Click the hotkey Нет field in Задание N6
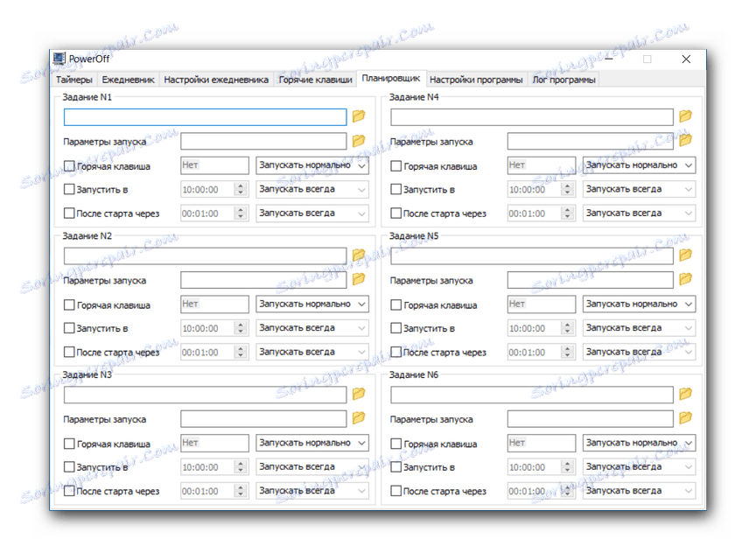This screenshot has width=756, height=560. click(542, 443)
